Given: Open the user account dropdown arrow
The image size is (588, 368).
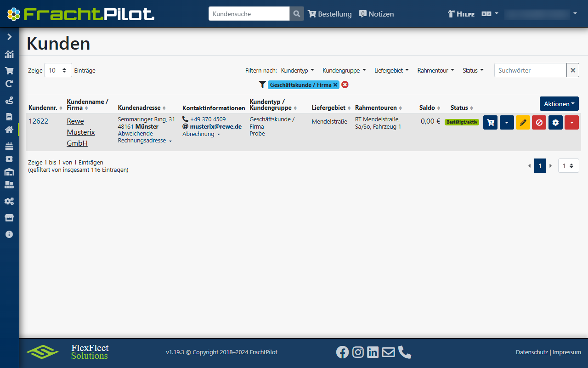Looking at the screenshot, I should click(575, 14).
